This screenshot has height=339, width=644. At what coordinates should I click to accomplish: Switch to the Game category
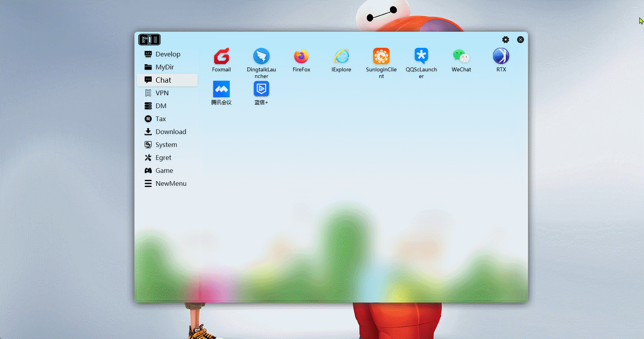point(167,170)
